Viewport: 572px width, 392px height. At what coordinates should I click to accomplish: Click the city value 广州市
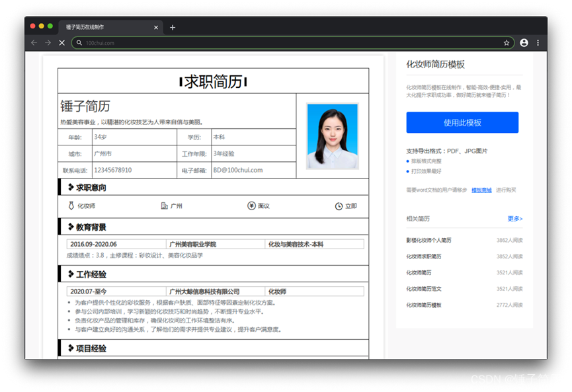click(103, 154)
